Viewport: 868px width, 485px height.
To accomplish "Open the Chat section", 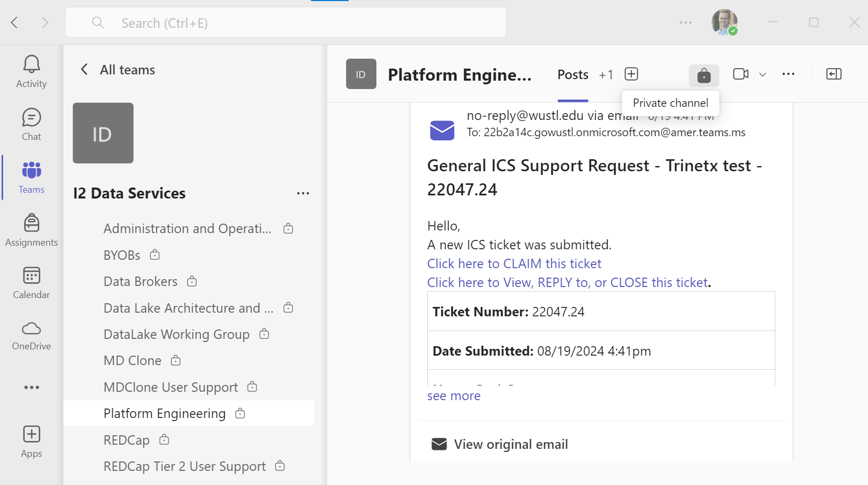I will (31, 125).
